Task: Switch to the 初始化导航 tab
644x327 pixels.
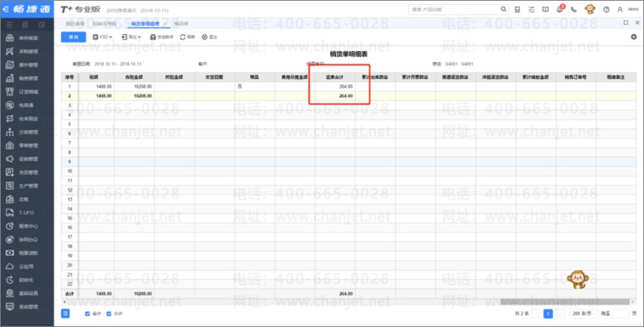Action: (x=104, y=24)
